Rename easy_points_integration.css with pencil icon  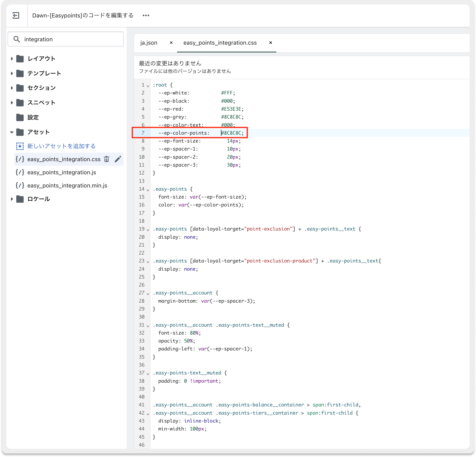[x=118, y=159]
